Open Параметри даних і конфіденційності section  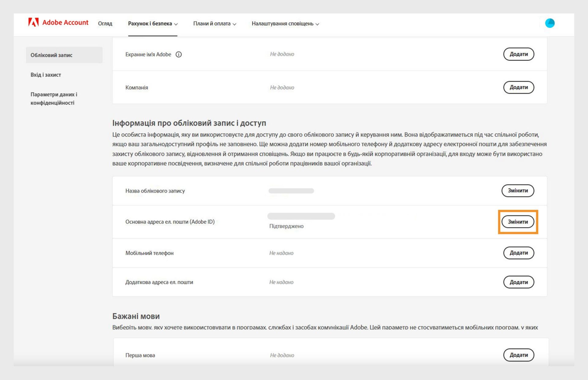click(x=54, y=98)
